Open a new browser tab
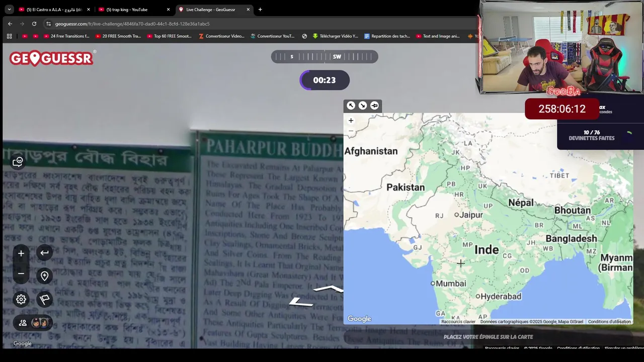644x362 pixels. (260, 10)
